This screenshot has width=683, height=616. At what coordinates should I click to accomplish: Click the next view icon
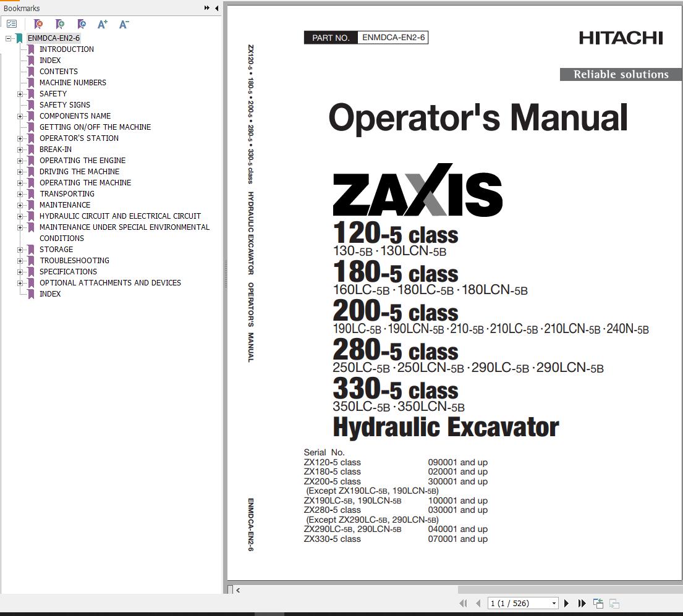point(614,604)
